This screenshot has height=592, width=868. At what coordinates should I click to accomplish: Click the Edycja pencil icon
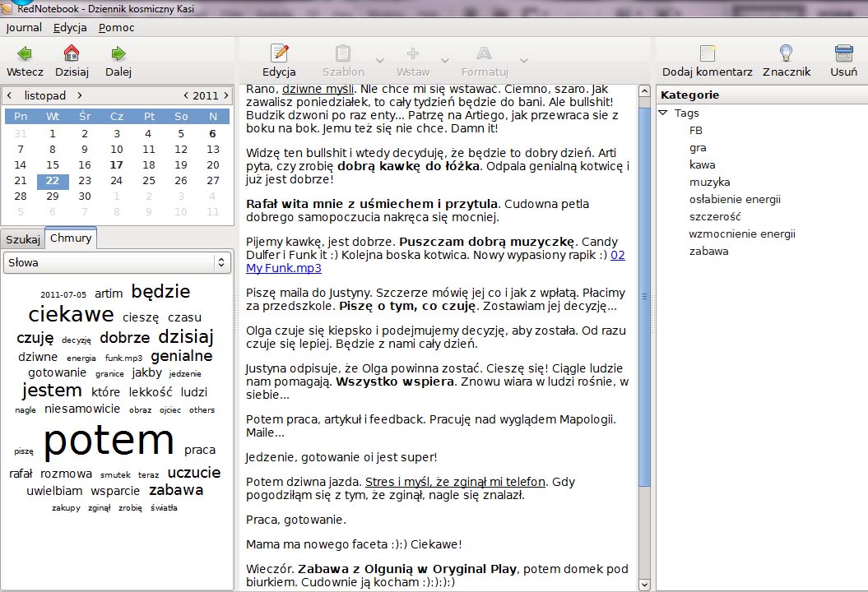pyautogui.click(x=279, y=54)
